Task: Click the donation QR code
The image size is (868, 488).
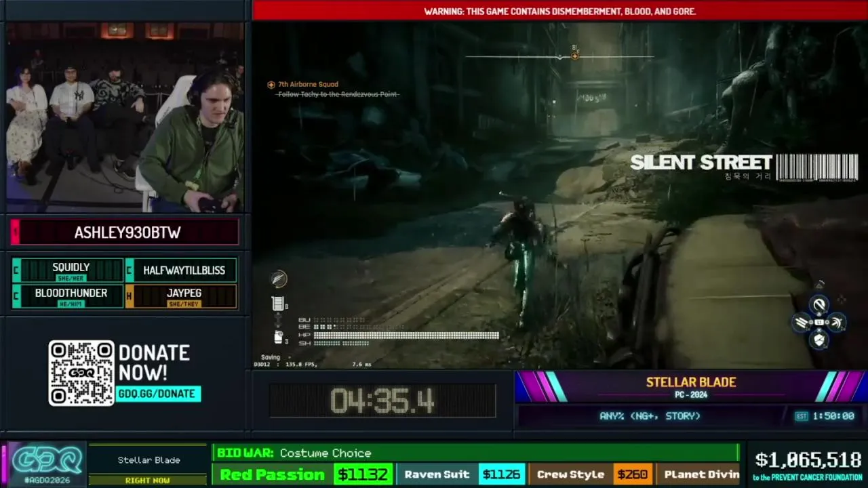Action: pyautogui.click(x=81, y=373)
